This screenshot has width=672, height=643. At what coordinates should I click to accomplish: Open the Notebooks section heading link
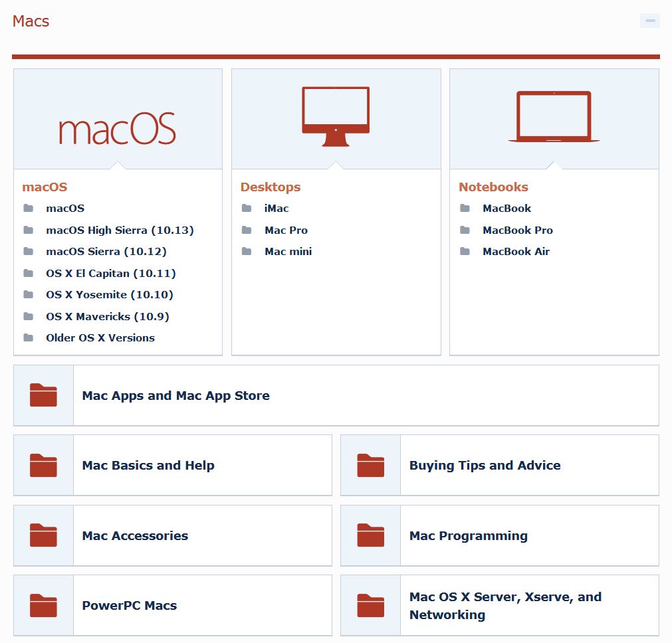click(493, 187)
